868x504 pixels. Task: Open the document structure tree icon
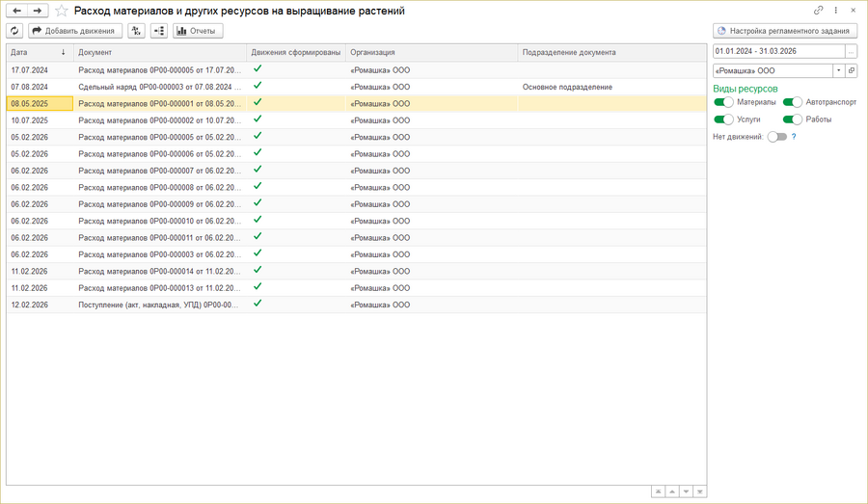point(159,31)
